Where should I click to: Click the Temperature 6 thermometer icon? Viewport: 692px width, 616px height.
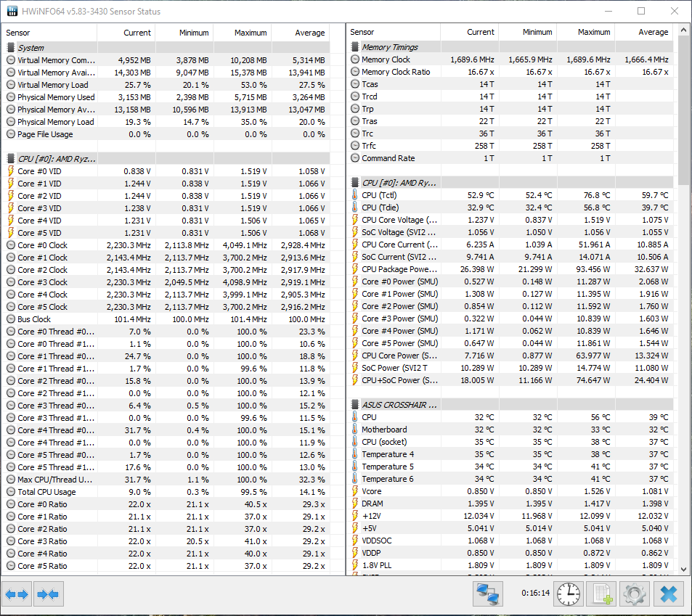tap(355, 478)
